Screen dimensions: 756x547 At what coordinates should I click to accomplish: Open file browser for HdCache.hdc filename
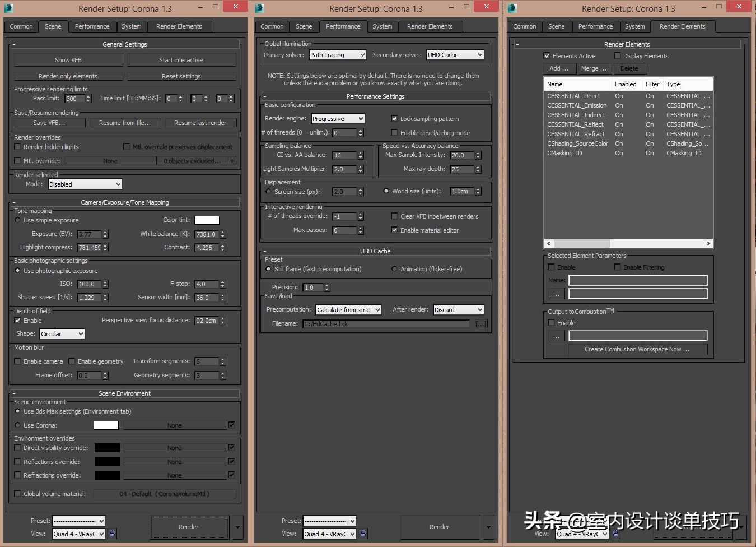click(480, 324)
